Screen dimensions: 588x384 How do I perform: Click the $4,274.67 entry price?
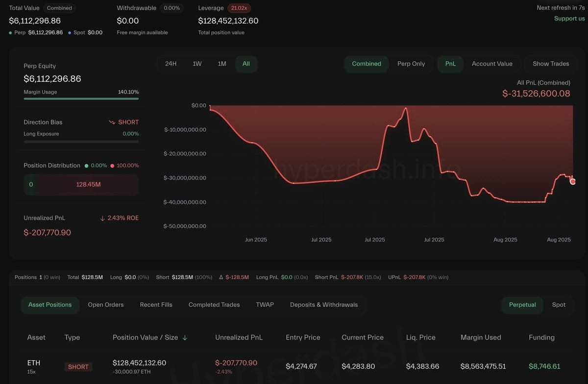(301, 366)
